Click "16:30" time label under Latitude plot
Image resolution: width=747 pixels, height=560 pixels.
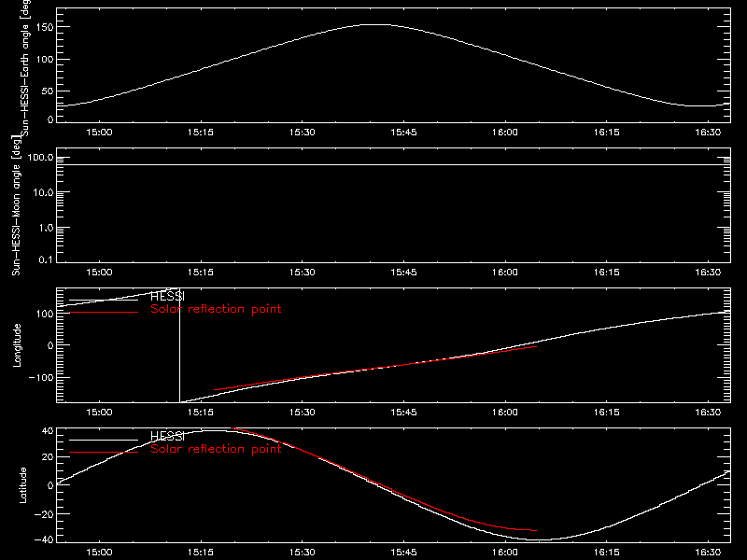pos(708,552)
